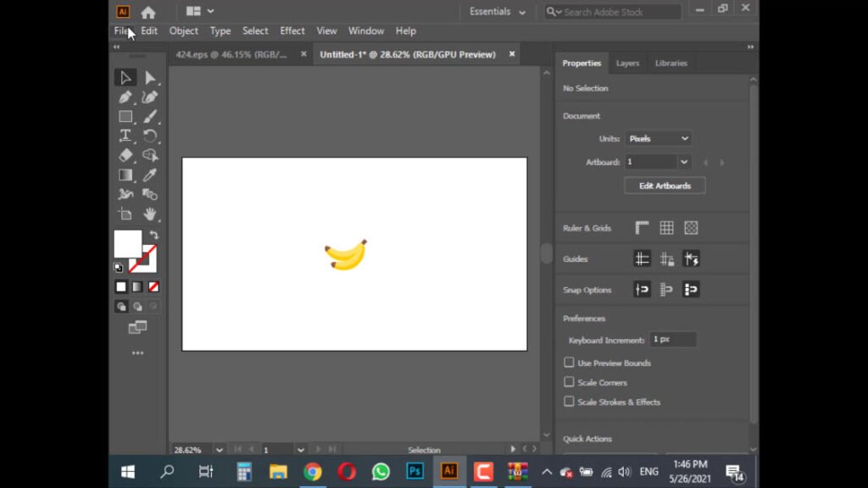Screen dimensions: 868x488
Task: Expand artboard navigation dropdown in status bar
Action: 301,450
